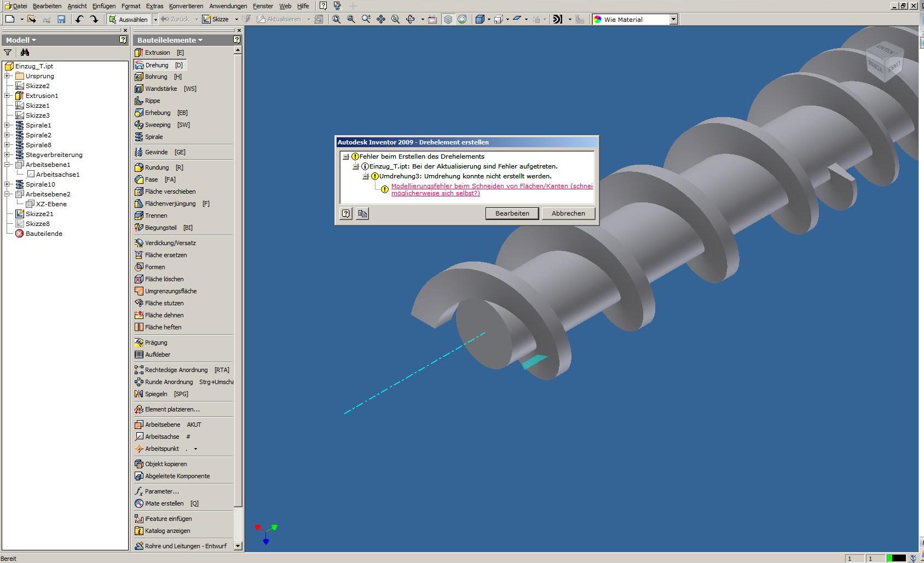Open the Extras menu
The image size is (924, 563).
coord(154,6)
